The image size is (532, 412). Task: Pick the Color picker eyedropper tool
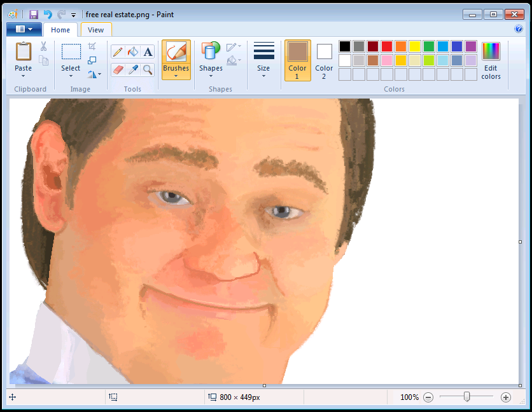click(x=132, y=70)
